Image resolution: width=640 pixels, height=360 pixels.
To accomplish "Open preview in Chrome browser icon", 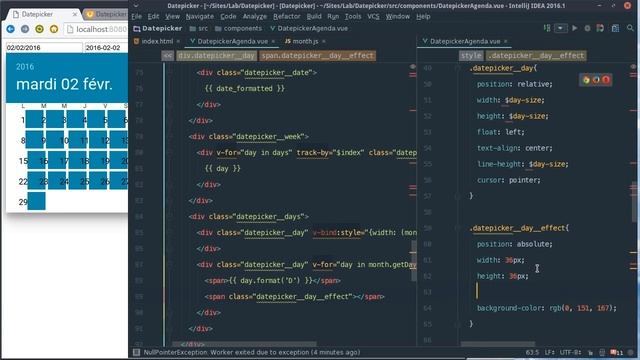I will (586, 80).
